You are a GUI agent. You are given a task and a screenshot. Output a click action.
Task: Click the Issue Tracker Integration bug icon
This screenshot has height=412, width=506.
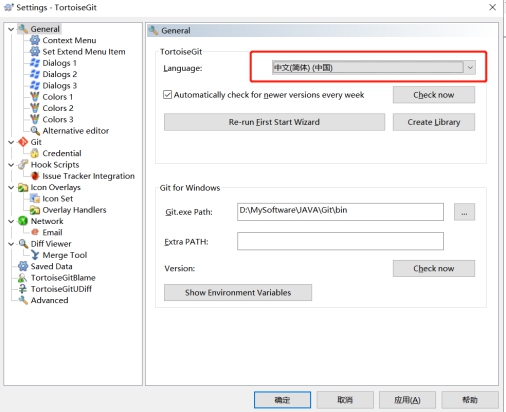pos(35,176)
